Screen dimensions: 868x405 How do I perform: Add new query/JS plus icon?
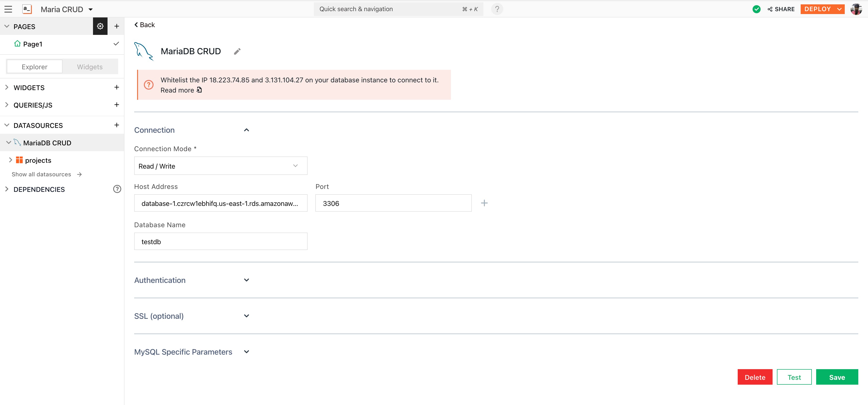(x=116, y=105)
